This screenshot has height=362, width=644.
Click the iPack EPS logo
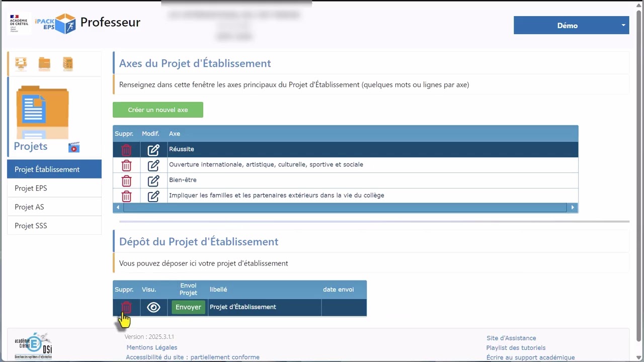(x=55, y=23)
